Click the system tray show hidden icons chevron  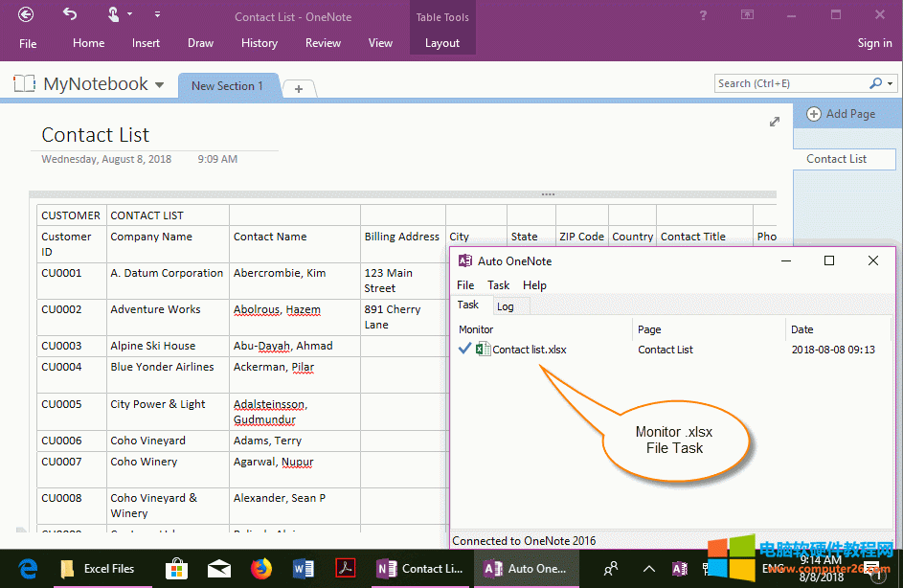click(648, 568)
